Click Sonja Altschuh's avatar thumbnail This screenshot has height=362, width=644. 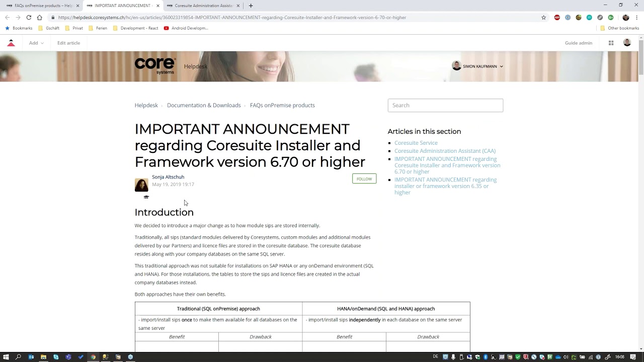pyautogui.click(x=141, y=185)
